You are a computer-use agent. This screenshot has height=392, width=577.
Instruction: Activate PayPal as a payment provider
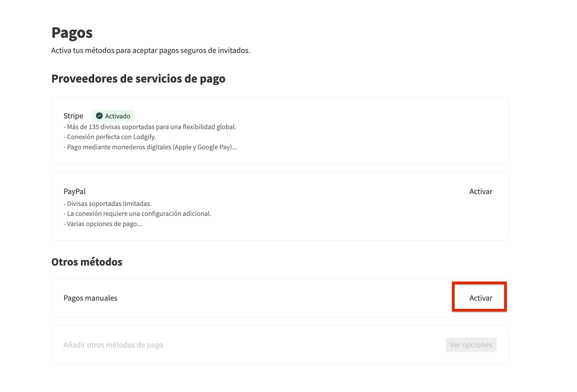click(x=481, y=191)
